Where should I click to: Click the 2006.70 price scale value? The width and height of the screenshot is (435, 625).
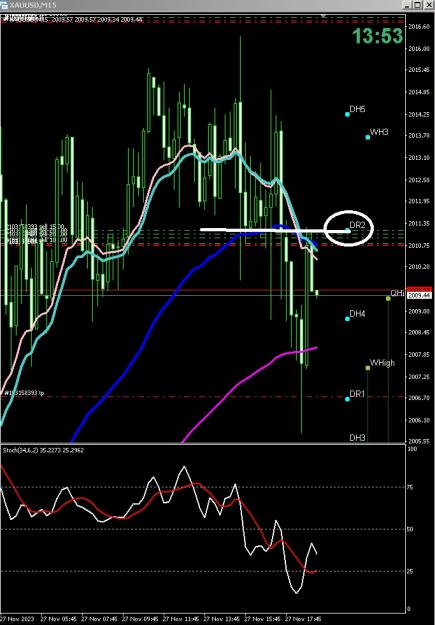tap(419, 398)
